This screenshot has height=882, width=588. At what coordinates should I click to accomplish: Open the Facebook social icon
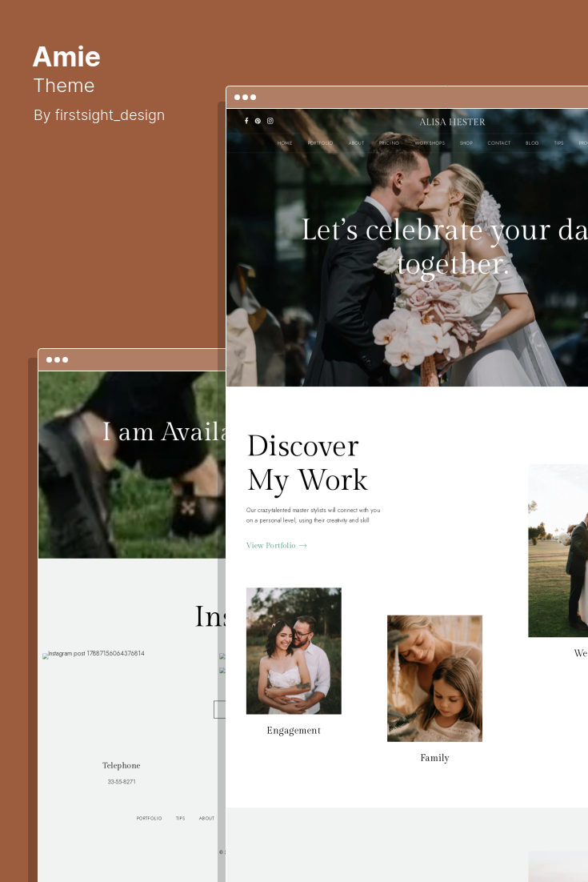point(246,121)
